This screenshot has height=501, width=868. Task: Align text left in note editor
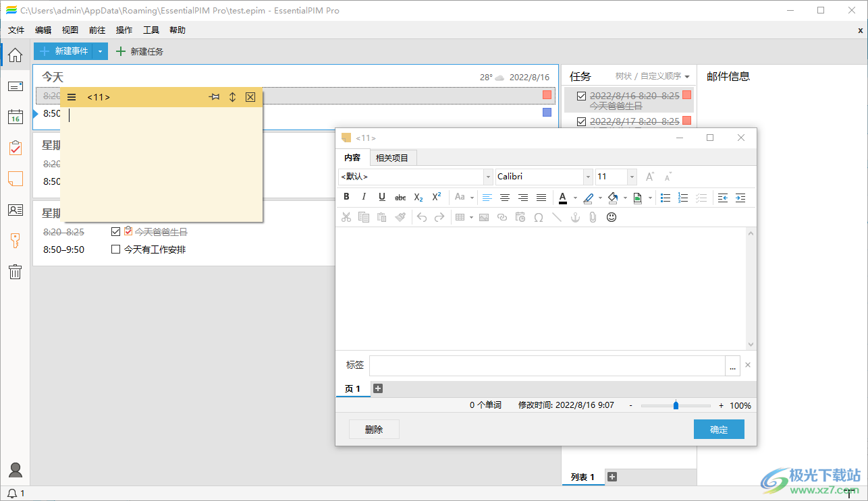pos(487,198)
